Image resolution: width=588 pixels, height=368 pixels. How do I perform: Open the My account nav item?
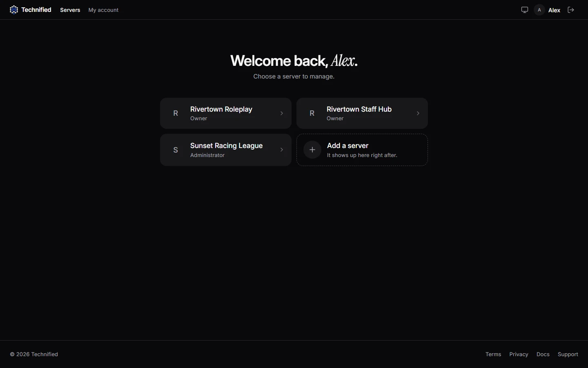point(103,10)
